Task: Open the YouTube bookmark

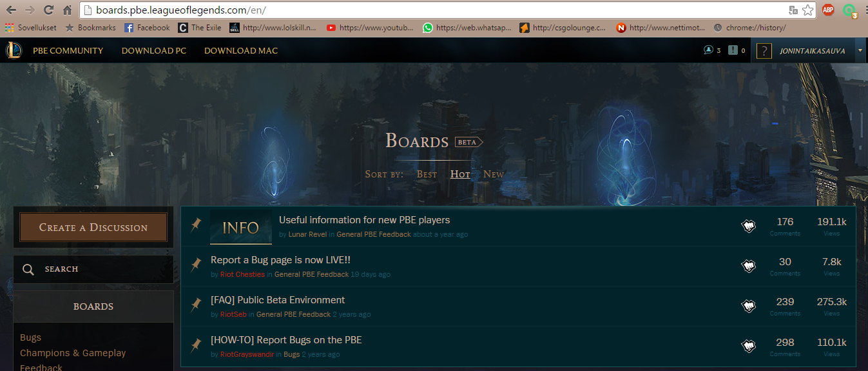Action: [x=370, y=28]
